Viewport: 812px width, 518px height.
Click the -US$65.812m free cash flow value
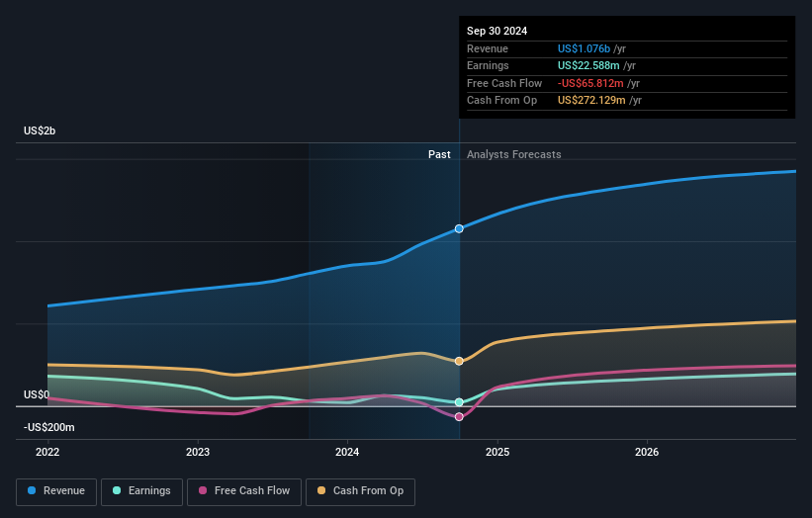[x=590, y=83]
